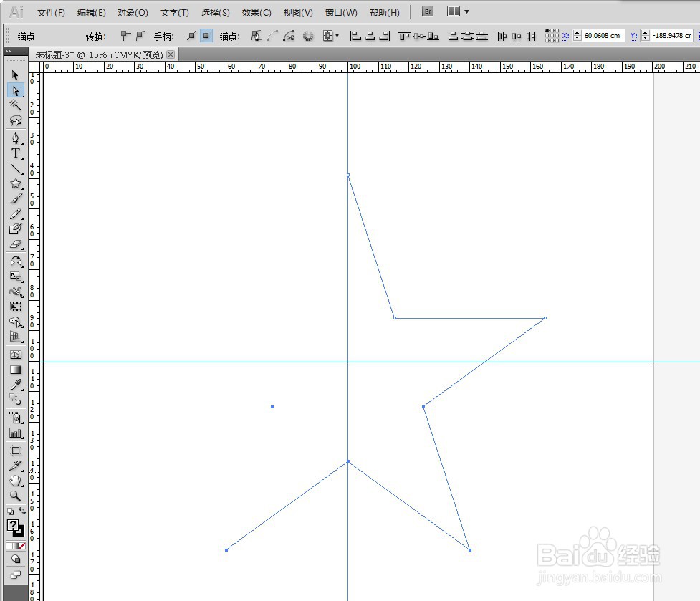700x601 pixels.
Task: Select the Hand tool
Action: coord(16,481)
